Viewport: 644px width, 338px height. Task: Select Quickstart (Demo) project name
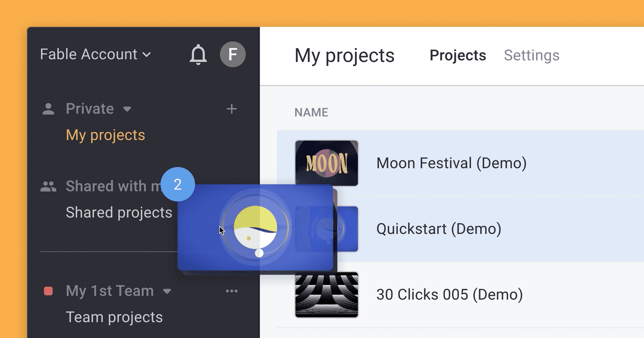[439, 229]
